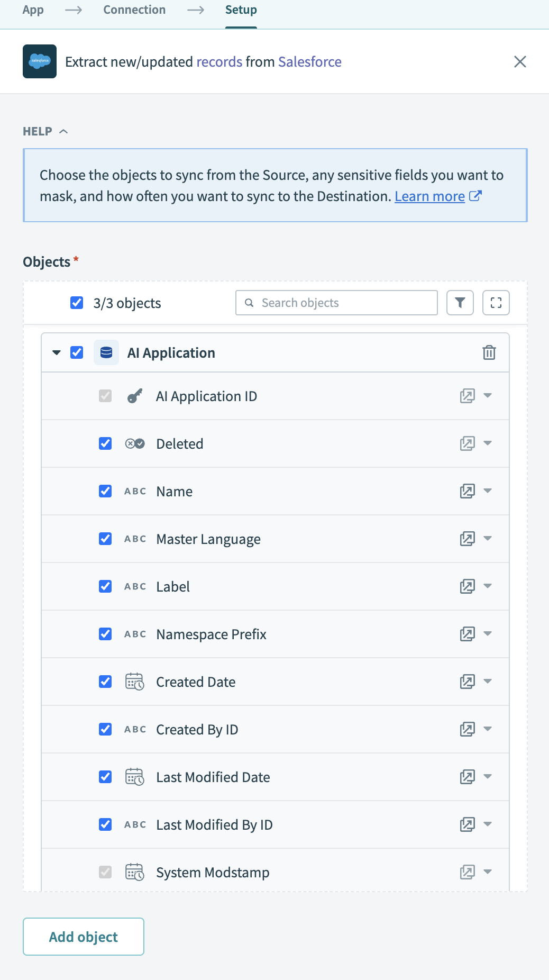The height and width of the screenshot is (980, 549).
Task: Switch to the App step tab
Action: (x=33, y=10)
